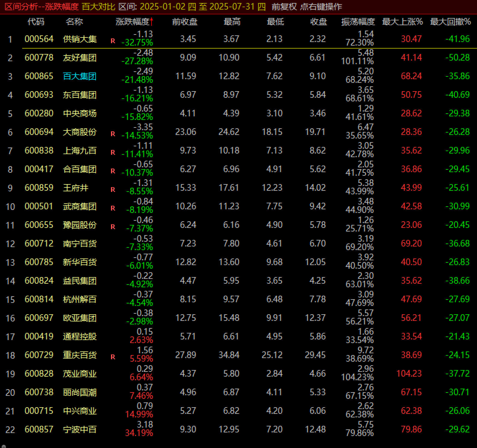The height and width of the screenshot is (448, 477).
Task: Click the red sort arrow beside 涨跌幅度
Action: tap(151, 22)
